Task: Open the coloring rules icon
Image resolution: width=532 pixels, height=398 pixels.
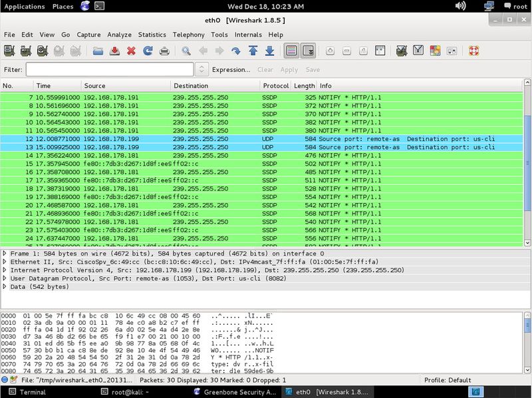Action: 435,51
